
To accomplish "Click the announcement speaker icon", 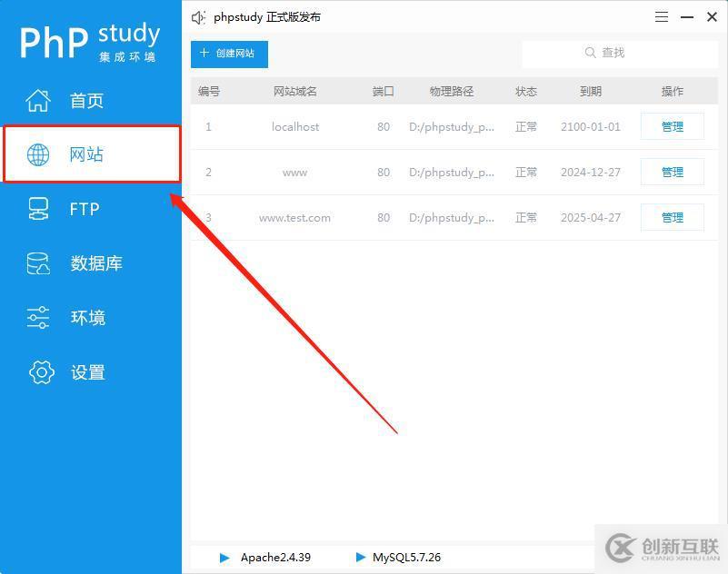I will pos(198,16).
